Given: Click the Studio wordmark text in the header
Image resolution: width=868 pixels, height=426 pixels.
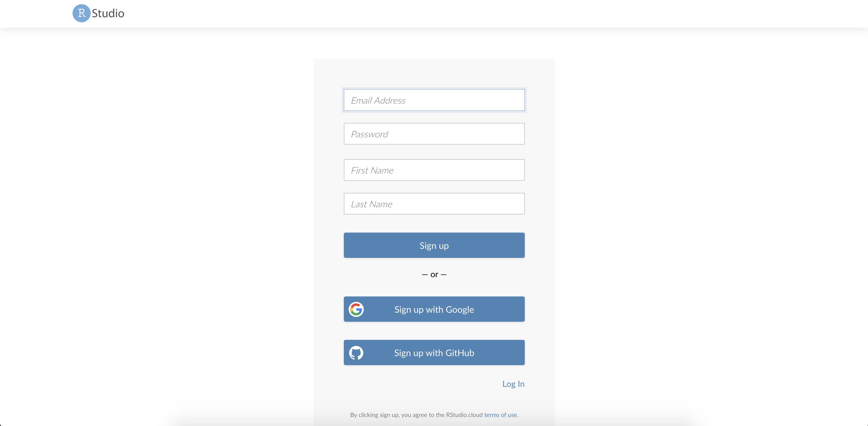Looking at the screenshot, I should [x=108, y=13].
